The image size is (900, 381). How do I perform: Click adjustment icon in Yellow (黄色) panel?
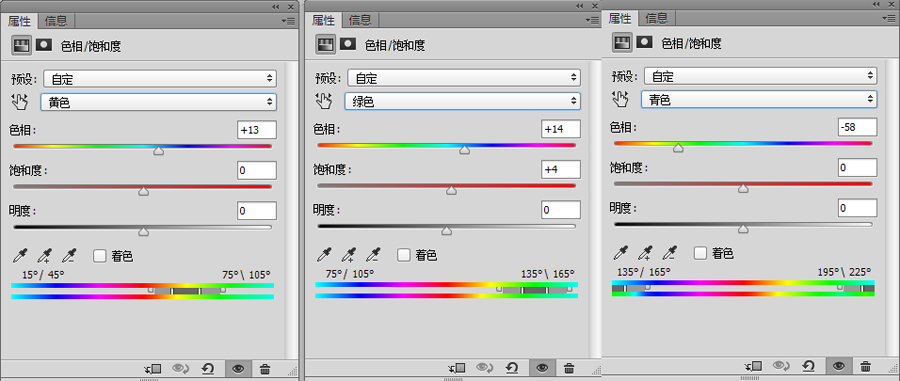pos(21,45)
